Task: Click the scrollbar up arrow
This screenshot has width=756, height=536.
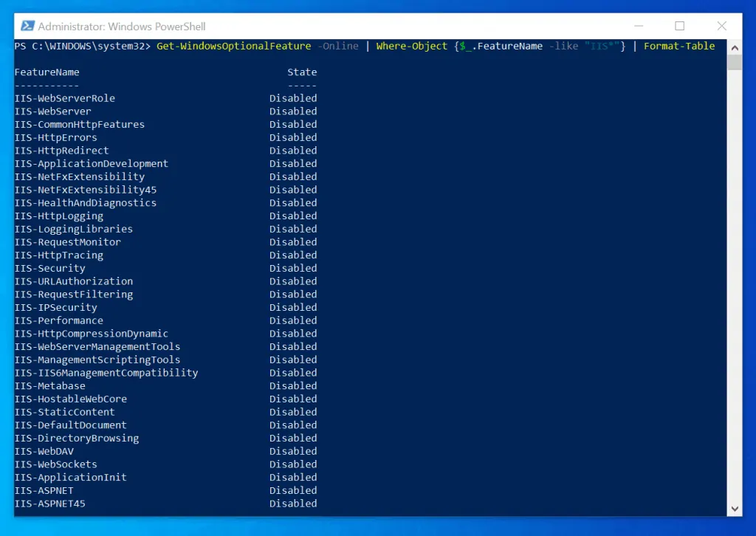Action: pyautogui.click(x=735, y=47)
